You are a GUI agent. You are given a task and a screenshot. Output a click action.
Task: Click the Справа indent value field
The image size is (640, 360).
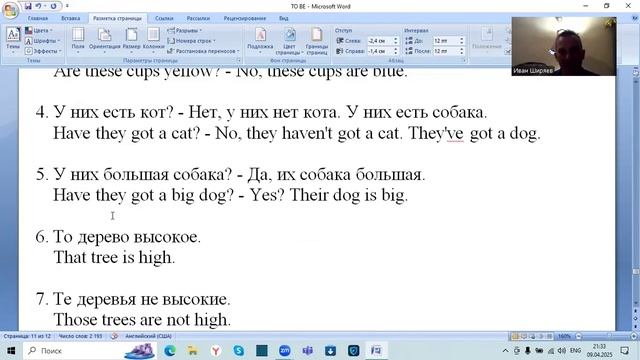coord(380,51)
